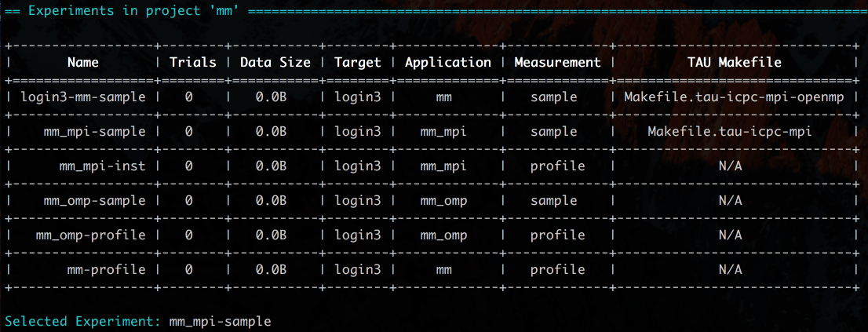
Task: Click the Target column header
Action: click(x=358, y=63)
